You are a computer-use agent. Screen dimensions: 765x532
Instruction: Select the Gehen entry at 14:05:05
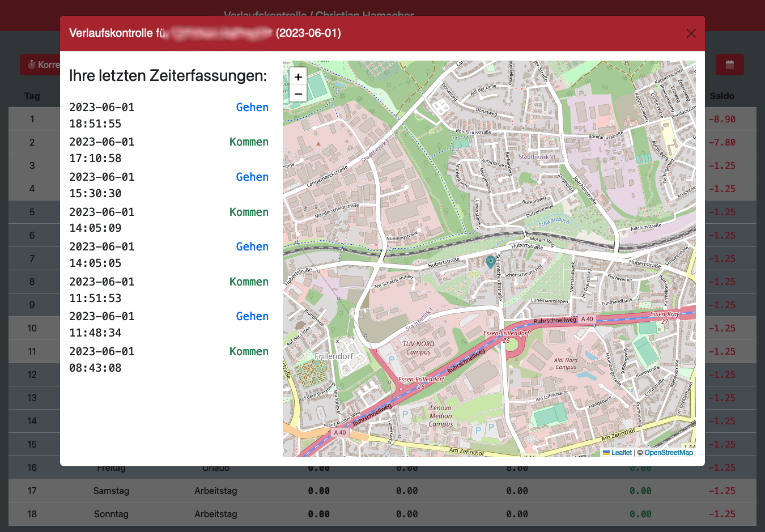point(252,247)
